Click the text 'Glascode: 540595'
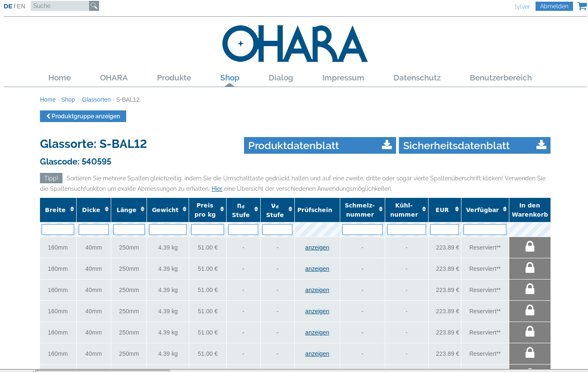Image resolution: width=588 pixels, height=372 pixels. (x=75, y=162)
